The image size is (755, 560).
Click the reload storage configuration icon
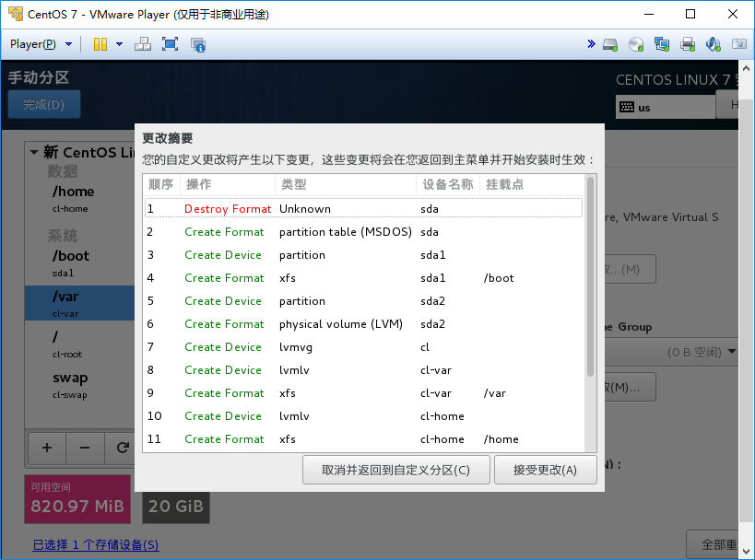(x=123, y=448)
